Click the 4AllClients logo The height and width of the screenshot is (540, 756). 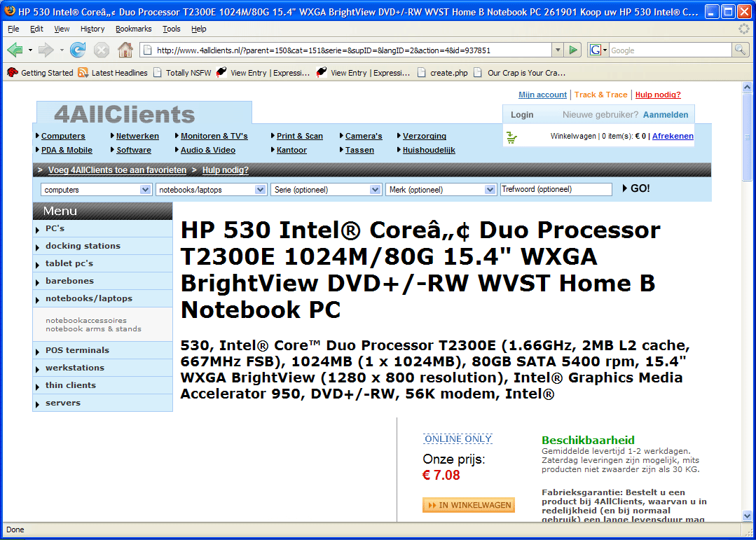[125, 114]
